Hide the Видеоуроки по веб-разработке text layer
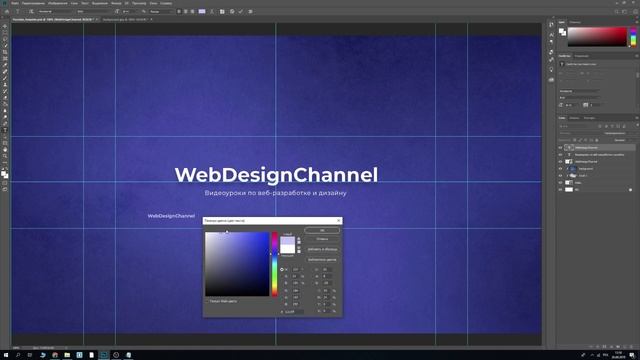 pos(560,155)
